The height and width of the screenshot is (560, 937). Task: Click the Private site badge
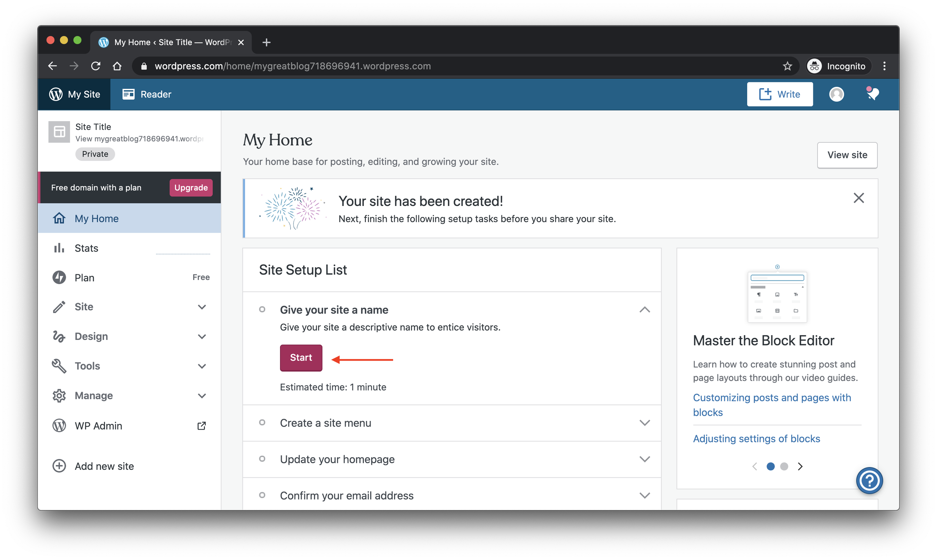click(x=95, y=154)
